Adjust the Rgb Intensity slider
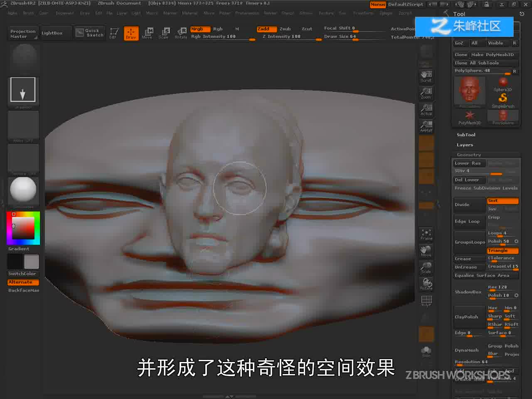532x399 pixels. click(223, 37)
